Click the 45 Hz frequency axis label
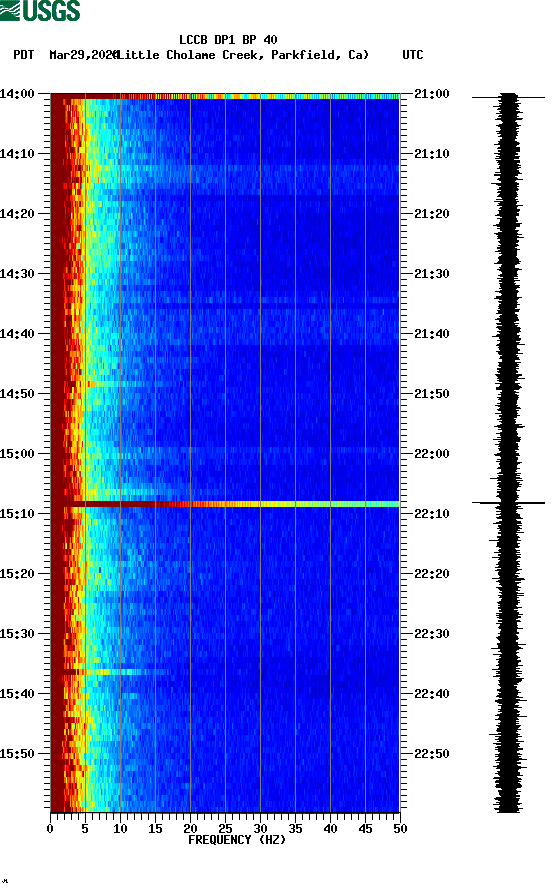 [x=365, y=829]
